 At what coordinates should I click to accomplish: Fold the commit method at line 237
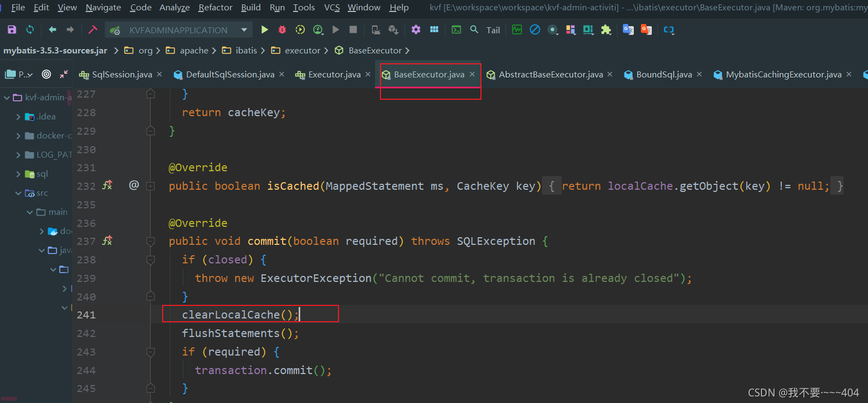pos(151,241)
